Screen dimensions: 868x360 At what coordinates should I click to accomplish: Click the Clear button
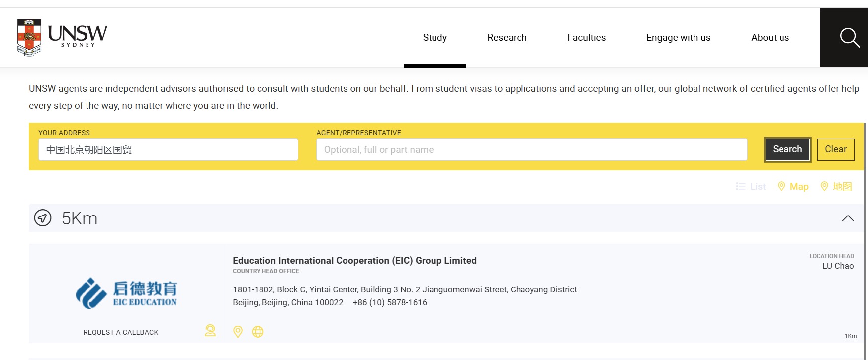pyautogui.click(x=835, y=149)
